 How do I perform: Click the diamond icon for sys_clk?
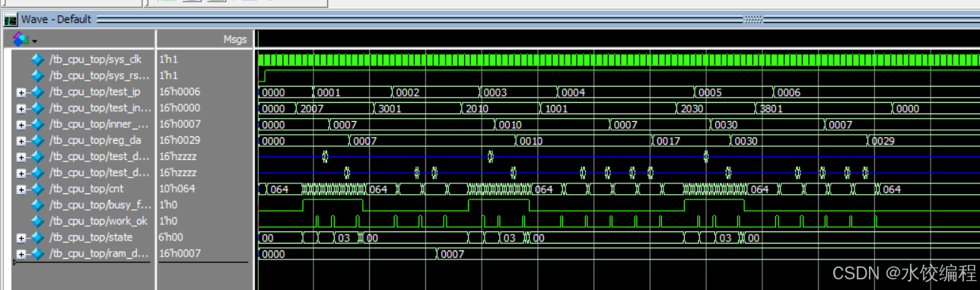37,59
